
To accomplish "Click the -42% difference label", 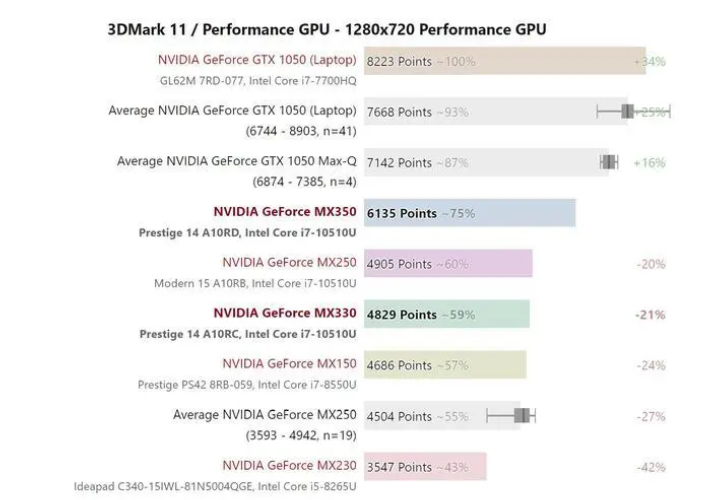I will point(650,465).
